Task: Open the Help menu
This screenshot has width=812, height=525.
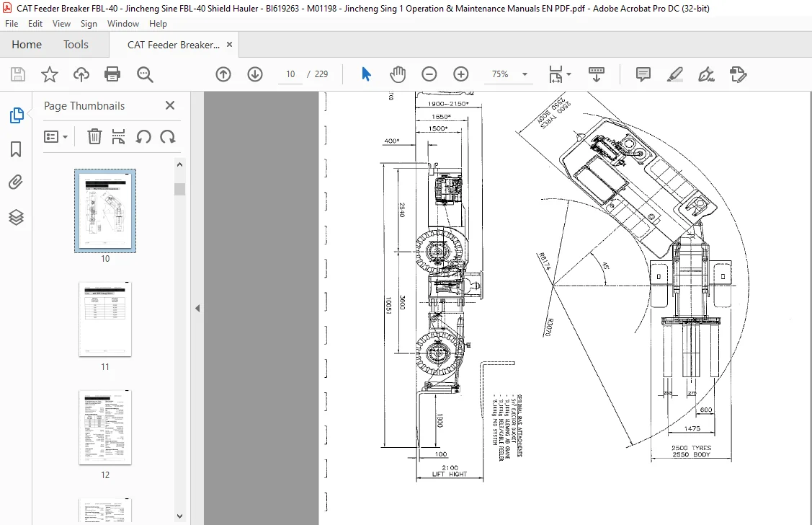Action: 158,24
